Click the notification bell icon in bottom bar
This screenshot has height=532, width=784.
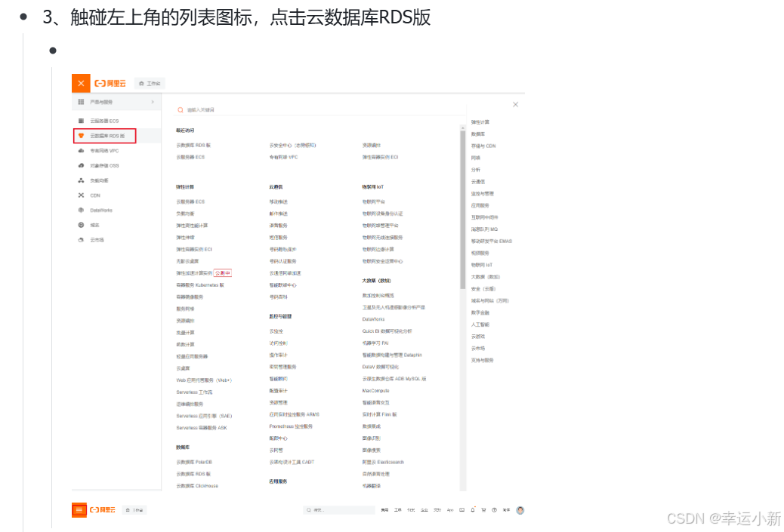[473, 510]
